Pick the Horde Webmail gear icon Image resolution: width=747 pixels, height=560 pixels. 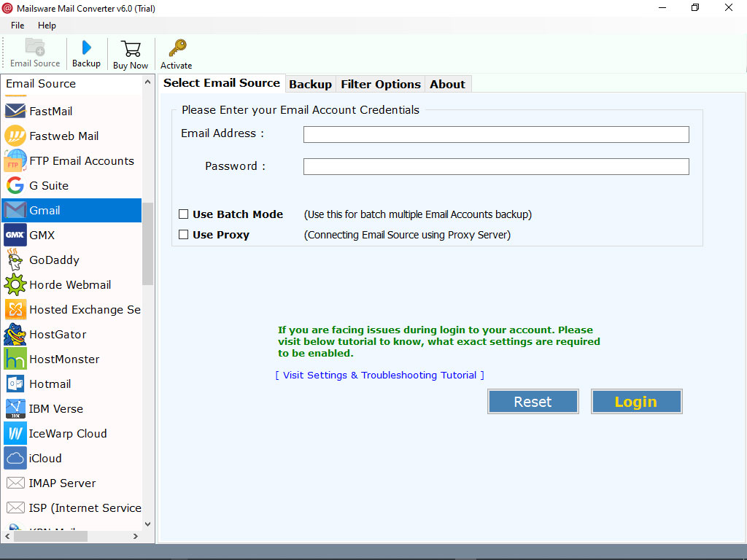15,284
